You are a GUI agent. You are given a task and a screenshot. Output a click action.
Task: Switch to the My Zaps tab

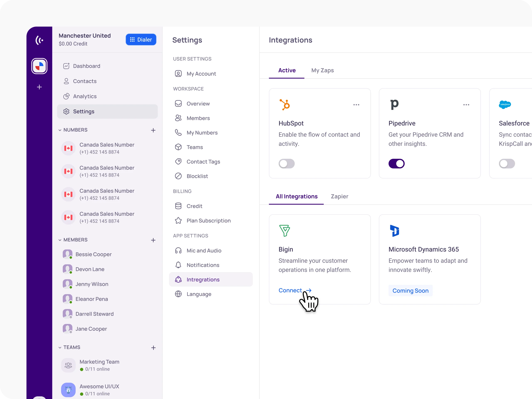[x=323, y=70]
